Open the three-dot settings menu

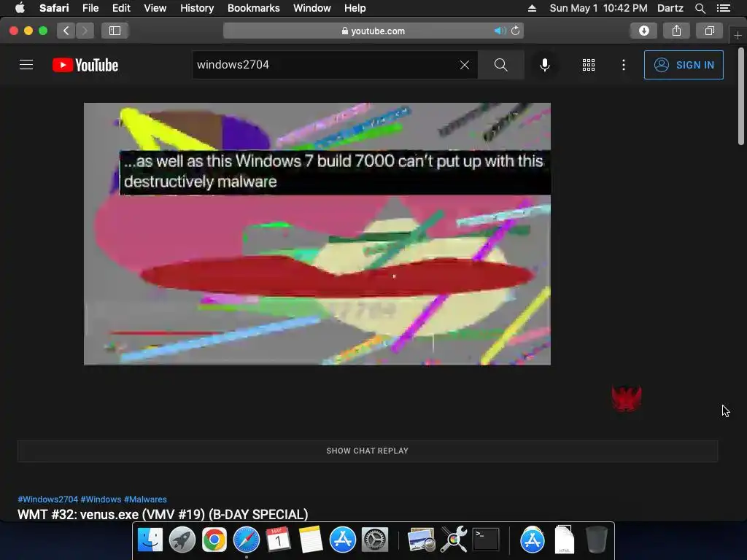click(x=624, y=65)
